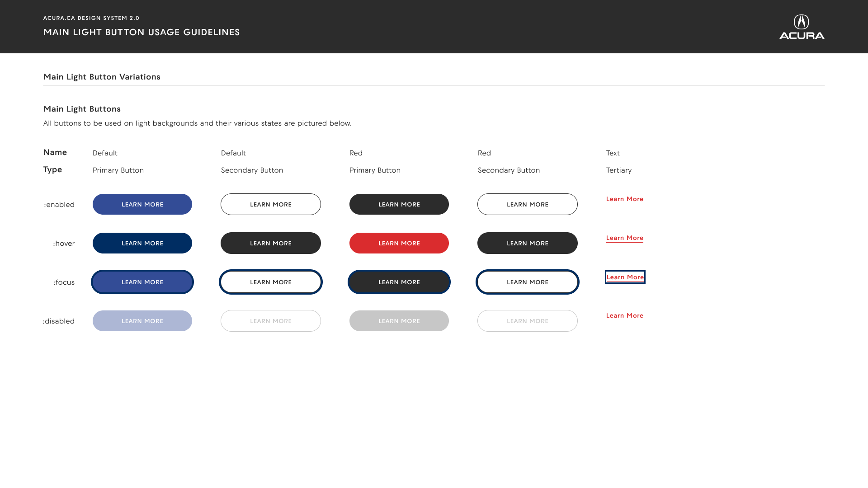Click the focus-state Red secondary button
The height and width of the screenshot is (488, 868).
528,282
